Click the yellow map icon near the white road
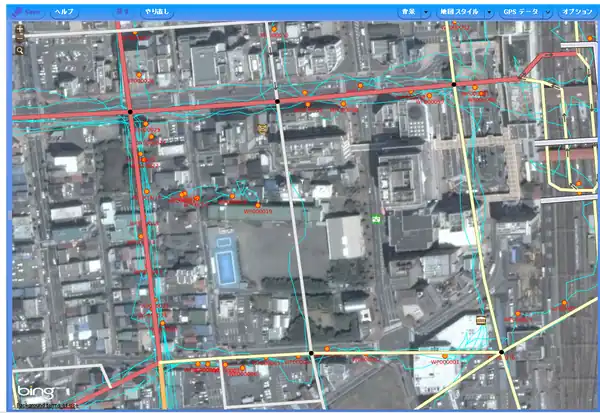 tap(262, 128)
